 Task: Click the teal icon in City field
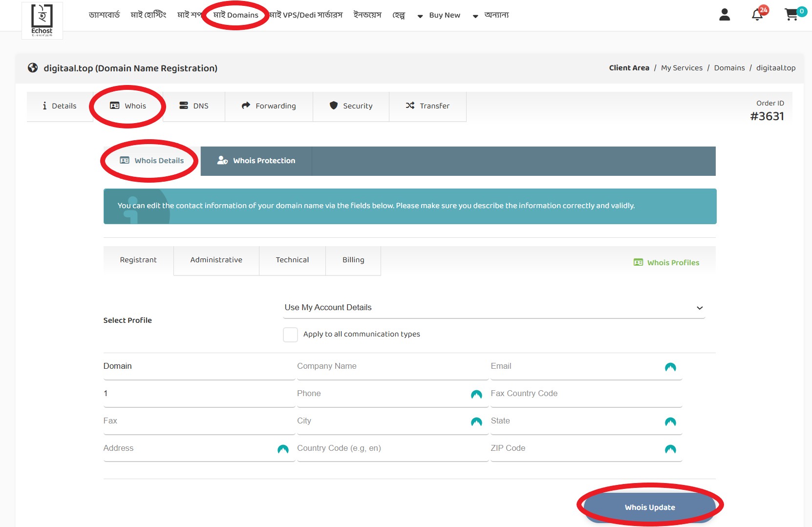(476, 422)
